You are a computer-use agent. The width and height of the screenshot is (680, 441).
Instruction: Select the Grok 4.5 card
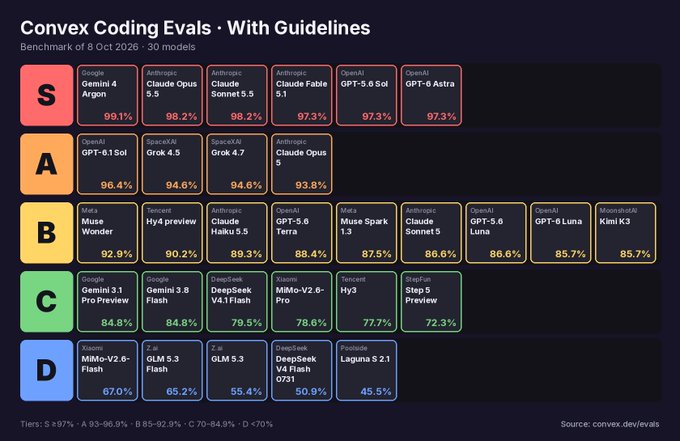[172, 164]
